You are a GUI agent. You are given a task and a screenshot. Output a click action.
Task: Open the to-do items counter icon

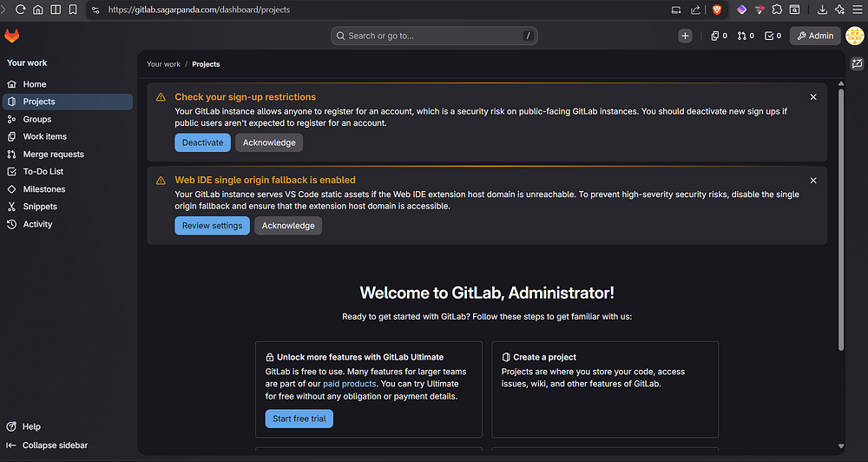pyautogui.click(x=773, y=36)
